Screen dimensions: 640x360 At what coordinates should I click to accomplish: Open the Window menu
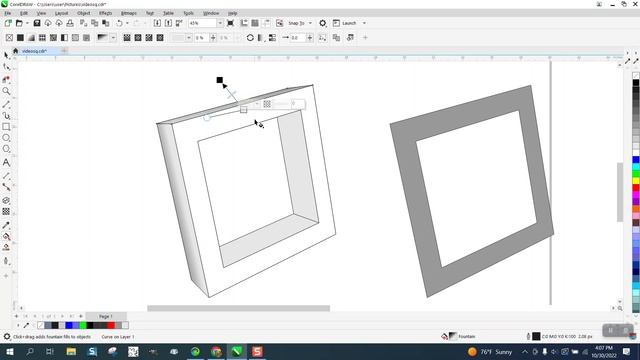click(x=211, y=13)
